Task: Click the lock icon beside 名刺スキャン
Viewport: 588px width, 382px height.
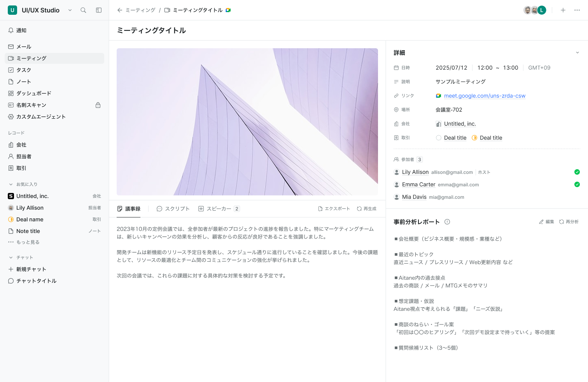Action: click(98, 105)
